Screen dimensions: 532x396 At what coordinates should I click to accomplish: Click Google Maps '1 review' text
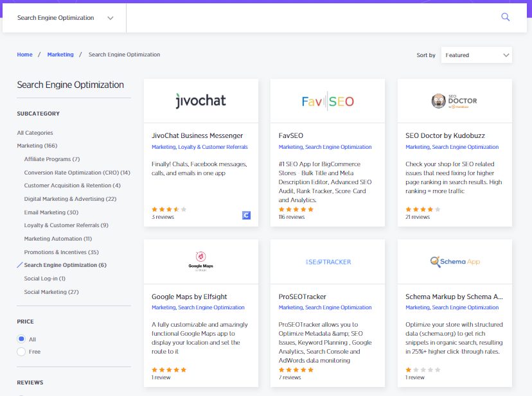tap(161, 377)
